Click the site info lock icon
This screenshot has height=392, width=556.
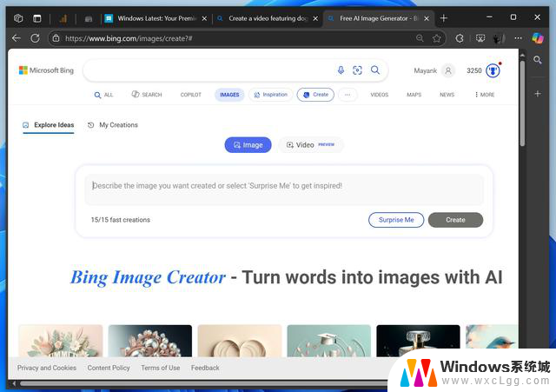[x=56, y=38]
